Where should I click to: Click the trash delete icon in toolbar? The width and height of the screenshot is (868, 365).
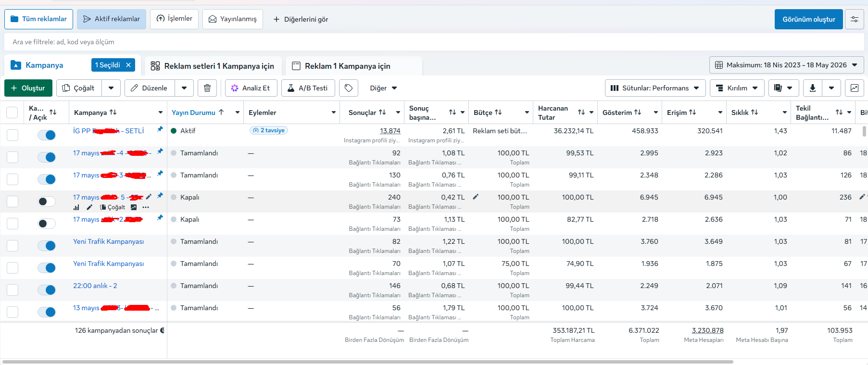point(207,88)
